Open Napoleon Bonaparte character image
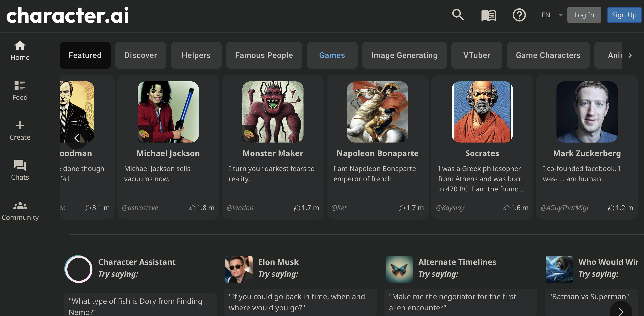The image size is (644, 316). tap(377, 112)
